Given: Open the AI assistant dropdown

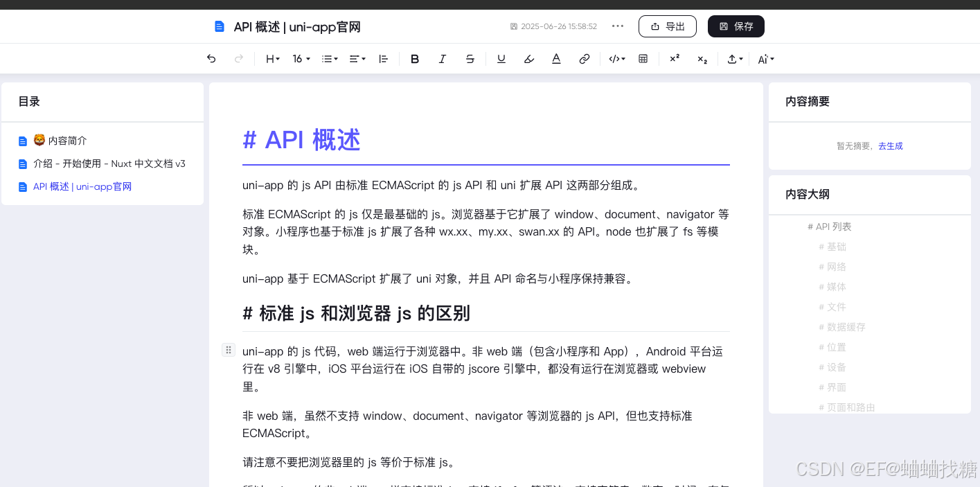Looking at the screenshot, I should (x=765, y=59).
